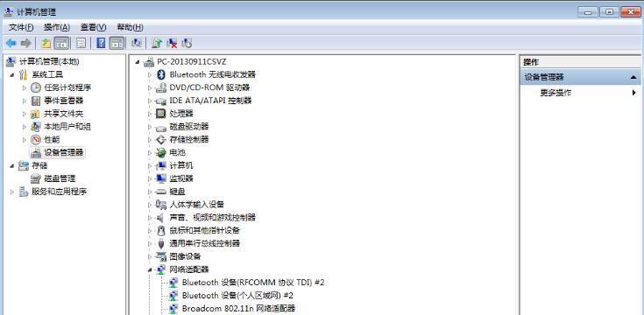The image size is (644, 315).
Task: Click the Properties sheet toolbar icon
Action: pos(81,43)
